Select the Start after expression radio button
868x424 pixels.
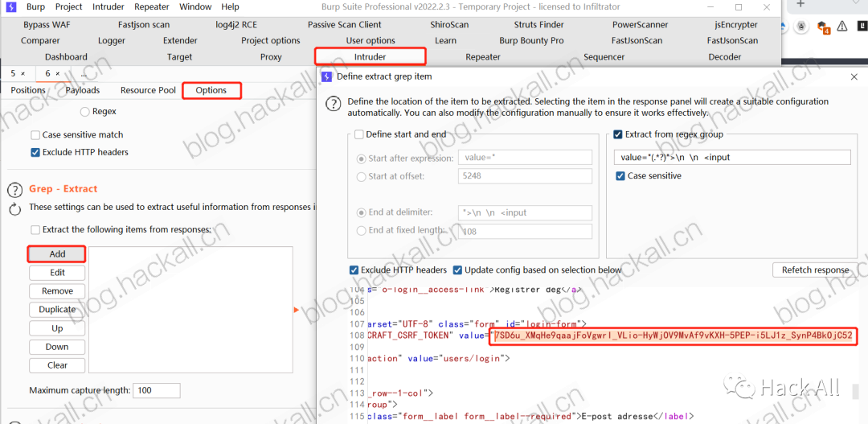tap(362, 158)
